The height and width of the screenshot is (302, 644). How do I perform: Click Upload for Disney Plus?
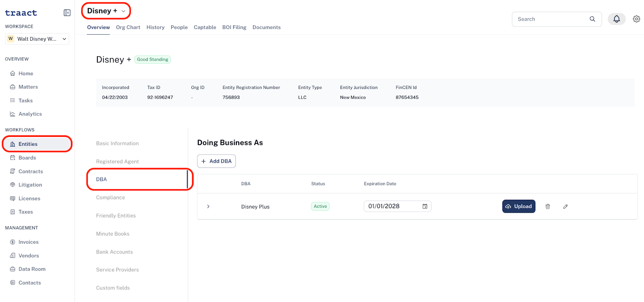pyautogui.click(x=519, y=206)
